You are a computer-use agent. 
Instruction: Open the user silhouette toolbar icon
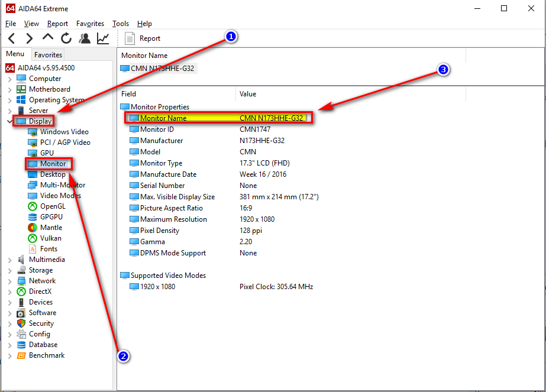click(x=85, y=38)
